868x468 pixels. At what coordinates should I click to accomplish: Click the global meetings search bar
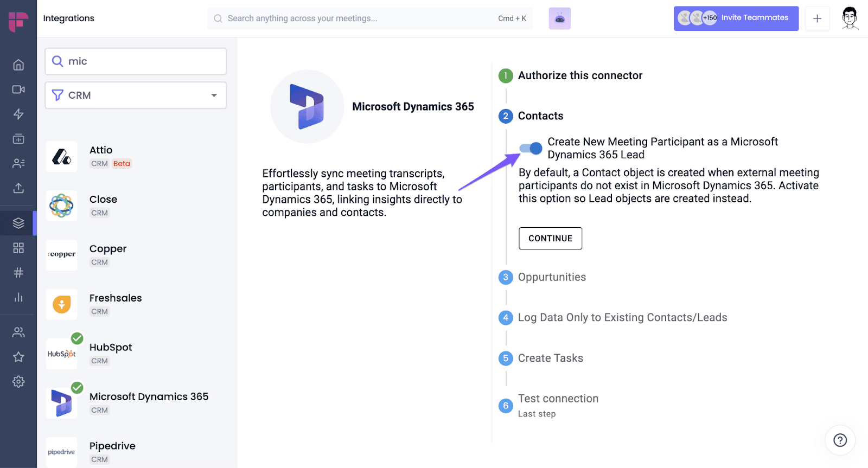click(370, 18)
